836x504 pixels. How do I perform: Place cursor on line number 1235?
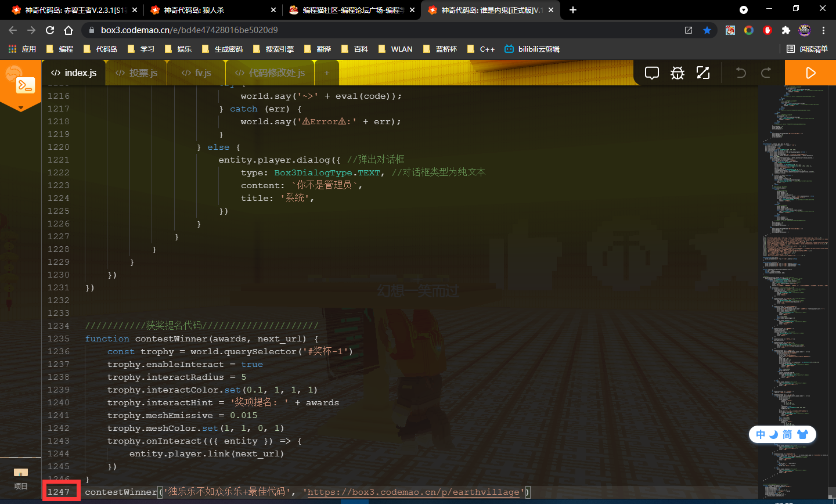[59, 339]
